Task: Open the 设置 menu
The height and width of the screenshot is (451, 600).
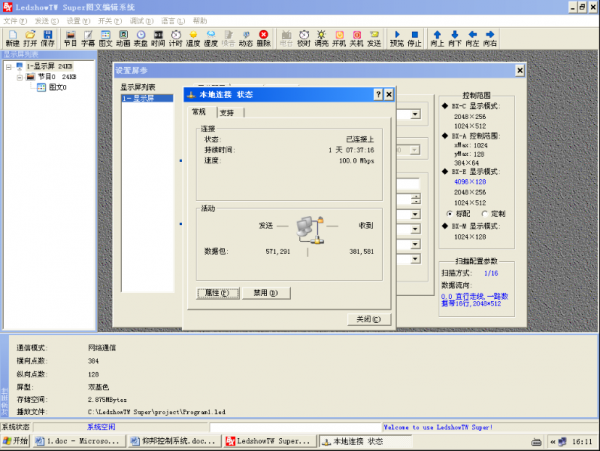Action: pyautogui.click(x=78, y=21)
